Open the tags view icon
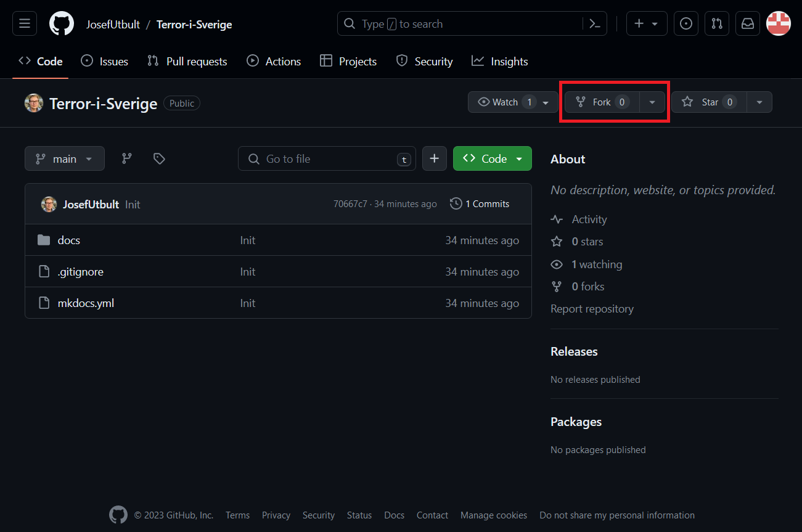Screen dimensions: 802x532 coord(159,158)
